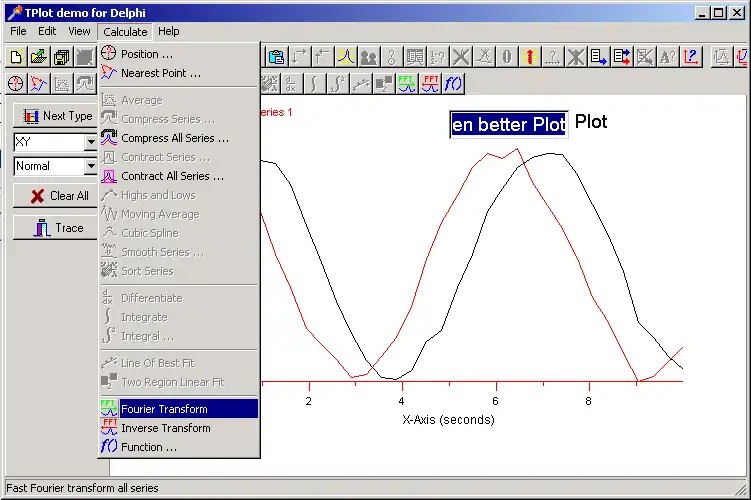This screenshot has width=751, height=500.
Task: Click the zero digit toolbar icon
Action: coord(506,57)
